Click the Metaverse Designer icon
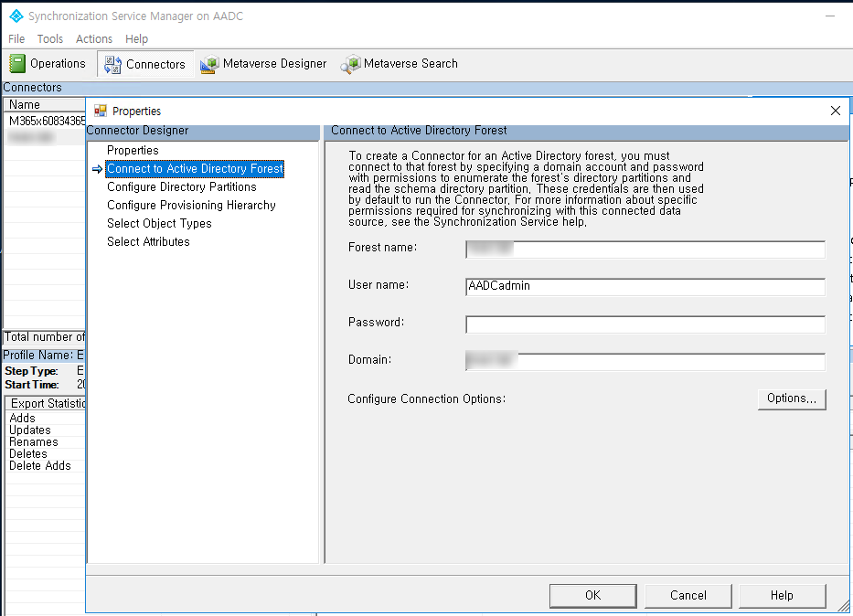The height and width of the screenshot is (616, 853). pos(209,64)
